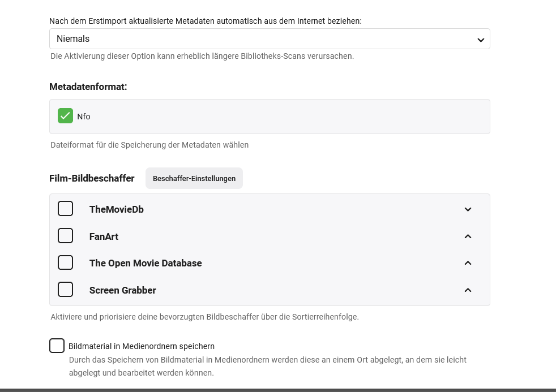Check the Screen Grabber box
The width and height of the screenshot is (556, 392).
66,290
